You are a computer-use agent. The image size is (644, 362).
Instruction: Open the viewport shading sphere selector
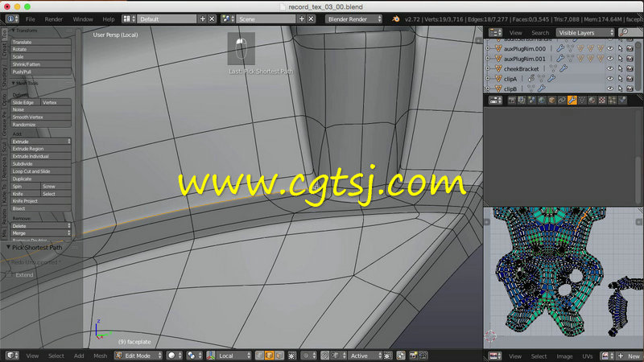click(175, 356)
